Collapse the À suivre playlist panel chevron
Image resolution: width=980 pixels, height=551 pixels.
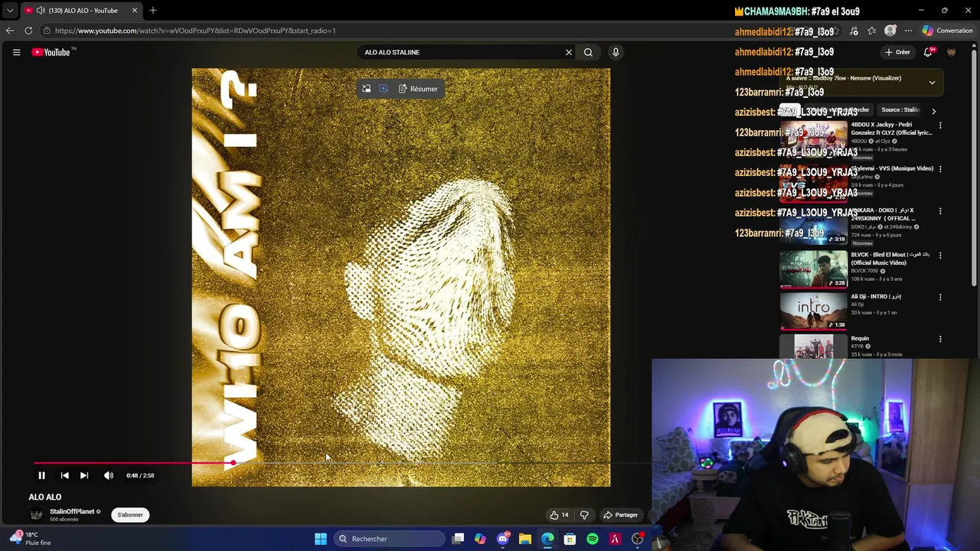tap(932, 82)
